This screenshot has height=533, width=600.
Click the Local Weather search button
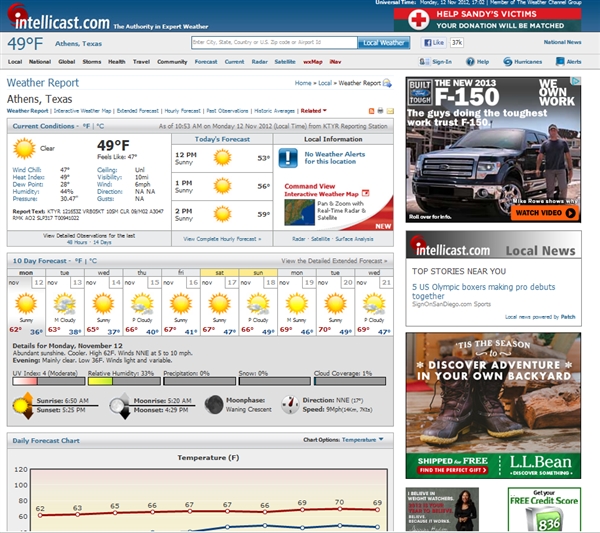(x=383, y=43)
